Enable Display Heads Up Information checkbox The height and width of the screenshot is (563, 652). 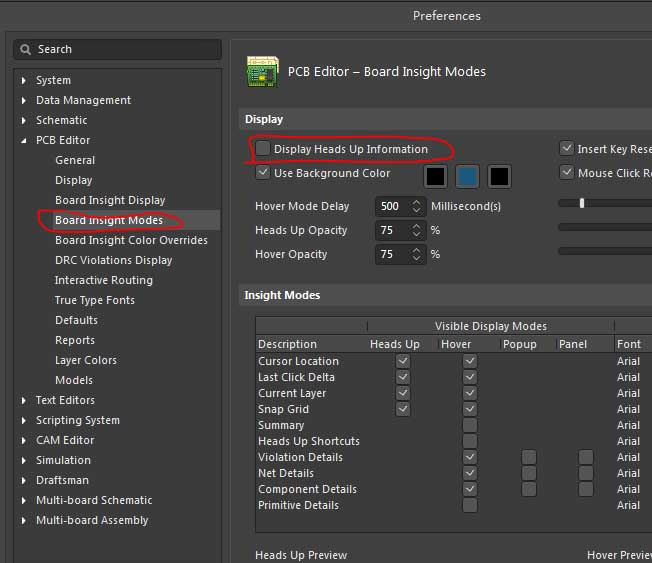(263, 149)
